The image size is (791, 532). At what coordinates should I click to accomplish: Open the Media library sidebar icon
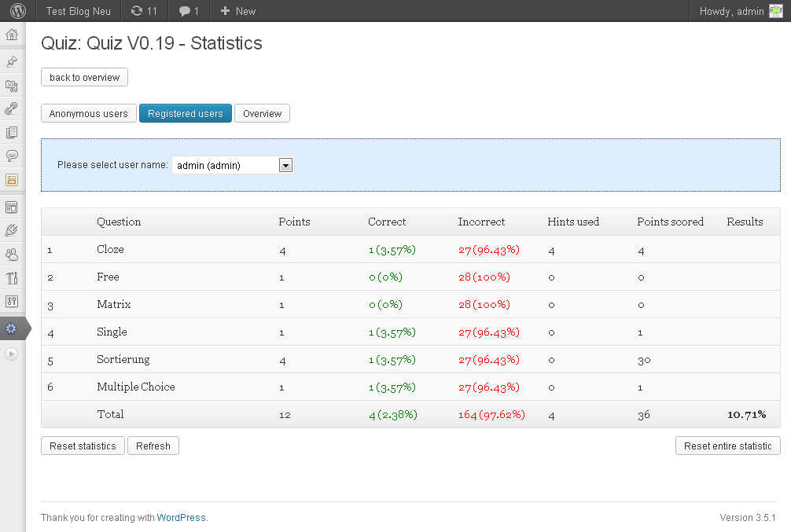[x=12, y=86]
